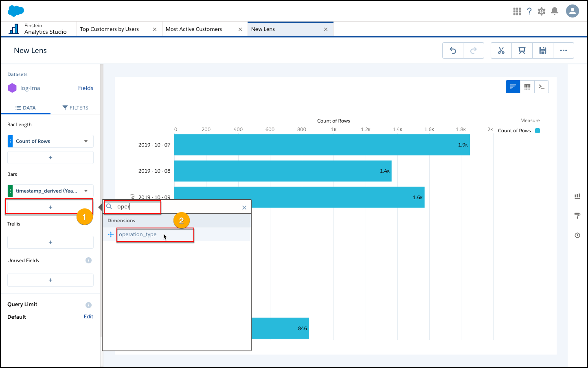Switch to Top Customers by Users tab
Screen dimensions: 588x368
coord(110,29)
